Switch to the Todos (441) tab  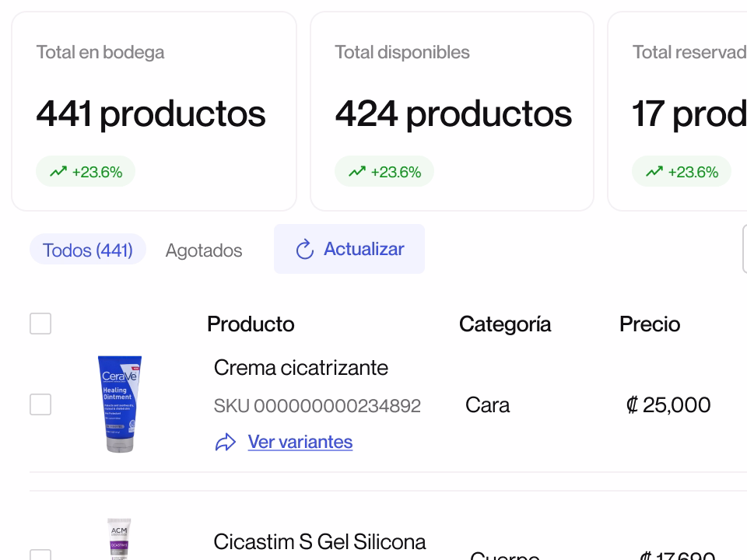pos(88,250)
